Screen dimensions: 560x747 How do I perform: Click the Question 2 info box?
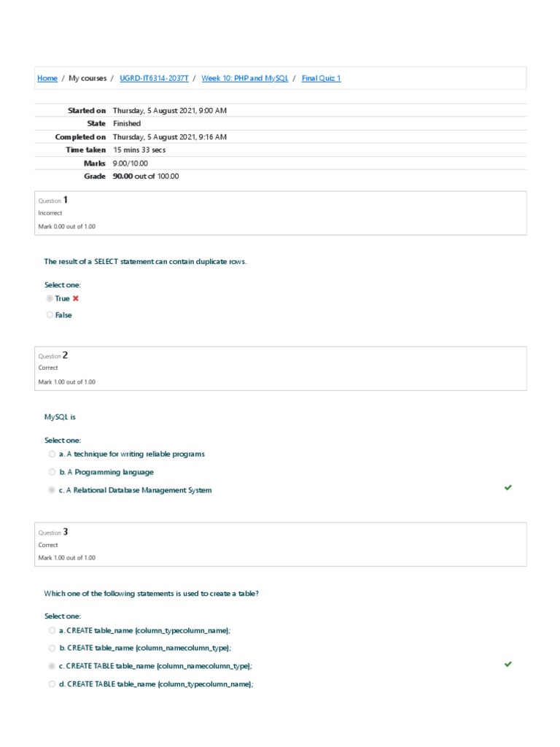pos(281,368)
